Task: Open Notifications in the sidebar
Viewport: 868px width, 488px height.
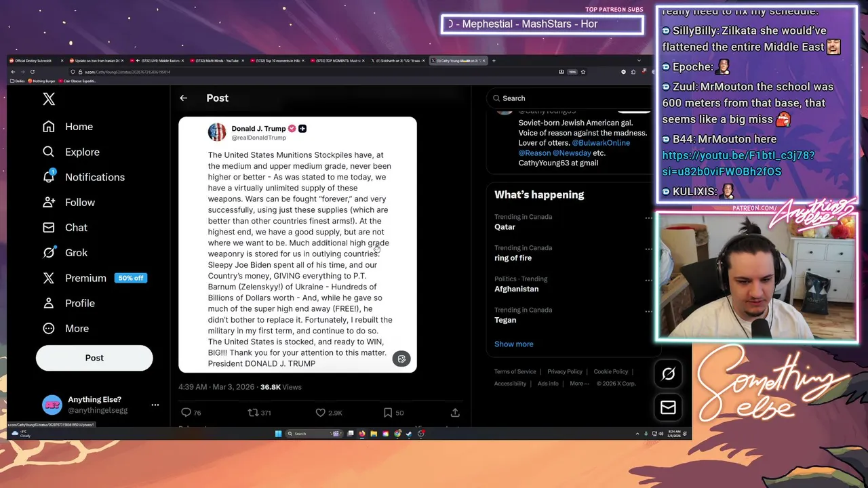Action: click(x=83, y=177)
